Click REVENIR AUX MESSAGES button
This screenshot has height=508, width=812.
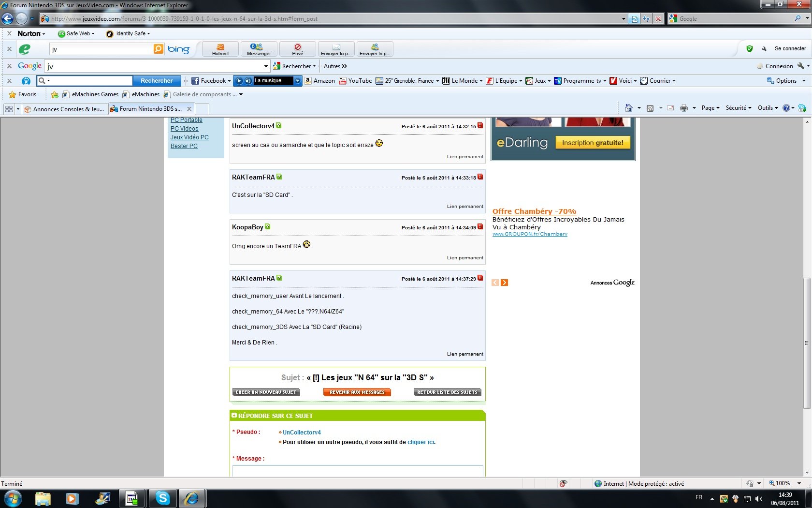pyautogui.click(x=357, y=392)
